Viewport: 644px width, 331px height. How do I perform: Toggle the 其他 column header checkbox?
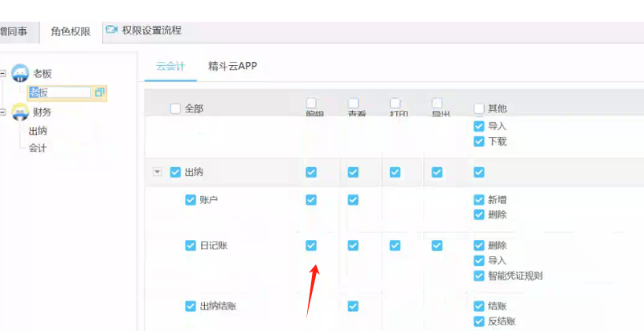(x=479, y=108)
